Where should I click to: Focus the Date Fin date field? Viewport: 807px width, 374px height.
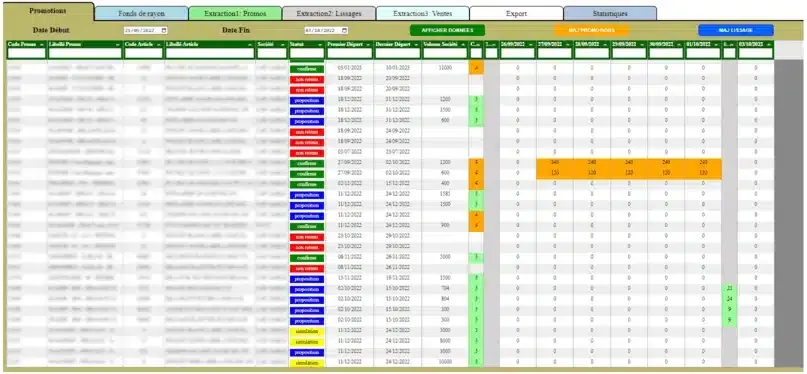(326, 30)
